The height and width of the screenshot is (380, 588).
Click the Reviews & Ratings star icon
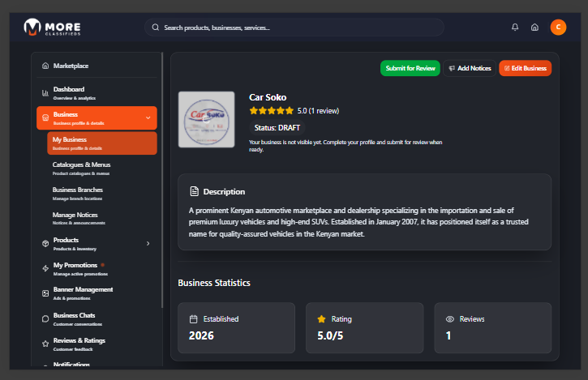[x=45, y=344]
